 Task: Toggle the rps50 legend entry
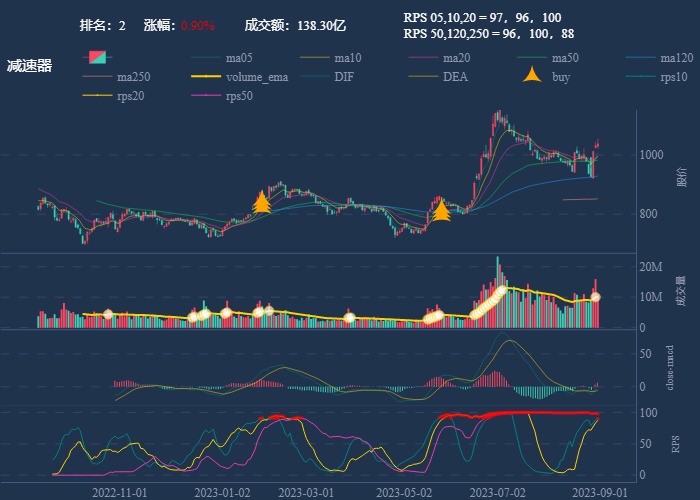[206, 95]
